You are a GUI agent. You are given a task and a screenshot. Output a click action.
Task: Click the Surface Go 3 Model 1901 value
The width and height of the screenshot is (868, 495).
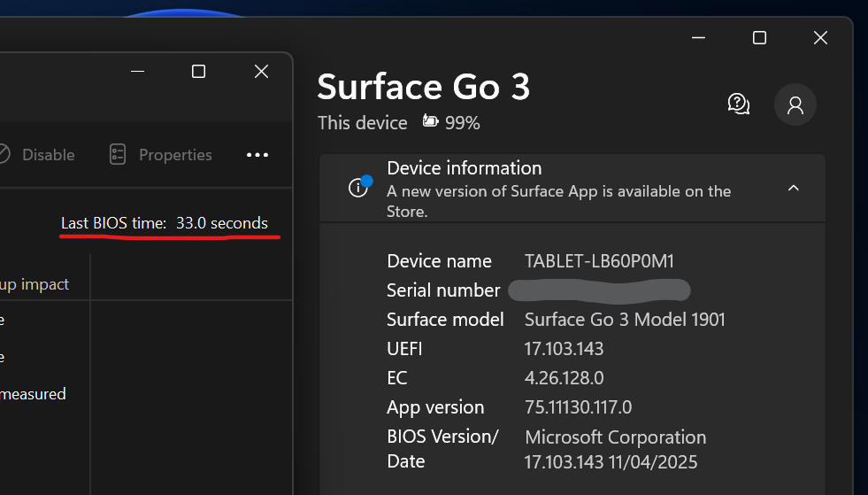click(x=625, y=320)
